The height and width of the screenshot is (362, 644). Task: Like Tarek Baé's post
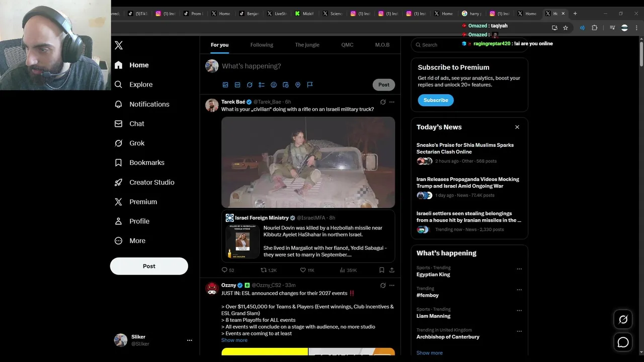click(x=307, y=270)
